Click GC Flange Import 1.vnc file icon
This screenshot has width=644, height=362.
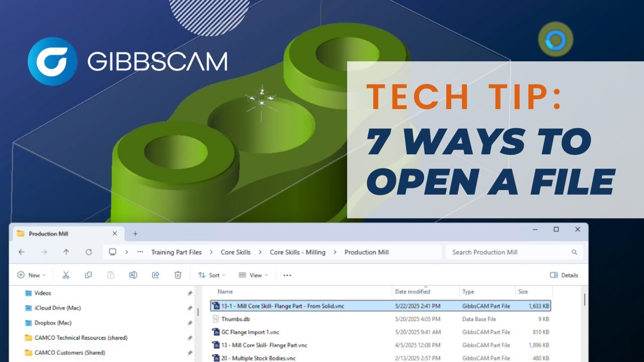coord(216,332)
